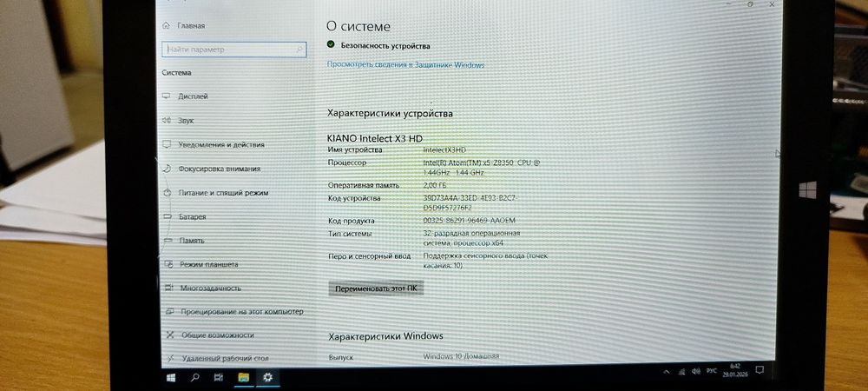Image resolution: width=868 pixels, height=391 pixels.
Task: Open Просмотреть сведения в Защитнике Windows link
Action: point(405,65)
